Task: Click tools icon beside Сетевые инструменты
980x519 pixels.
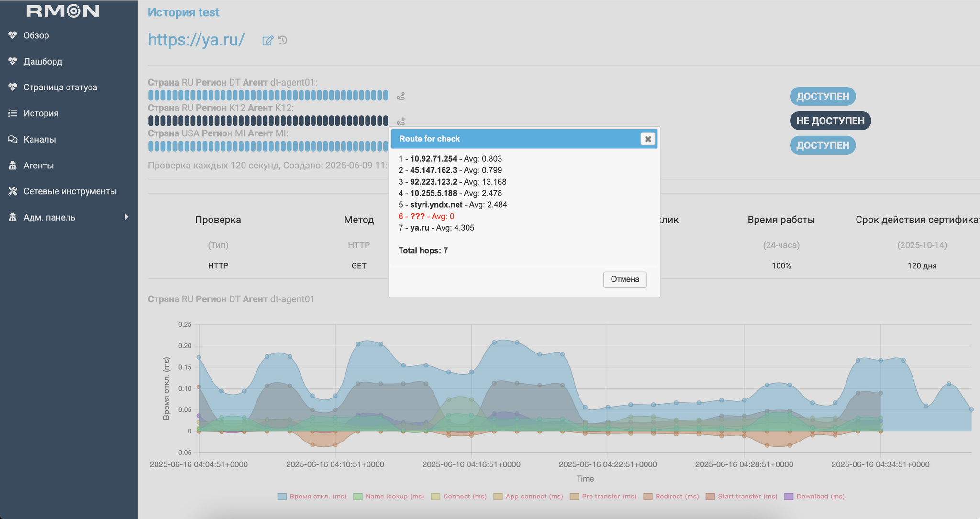Action: coord(12,191)
